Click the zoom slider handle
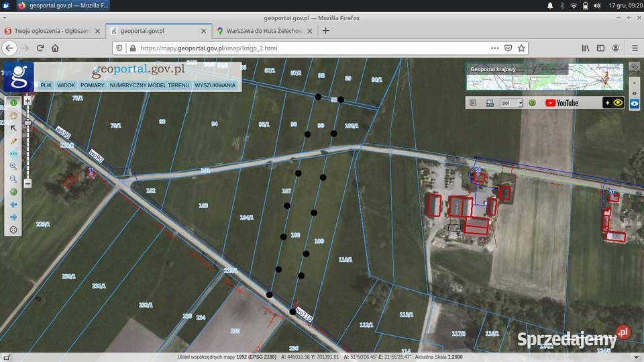The height and width of the screenshot is (362, 644). pos(28,123)
